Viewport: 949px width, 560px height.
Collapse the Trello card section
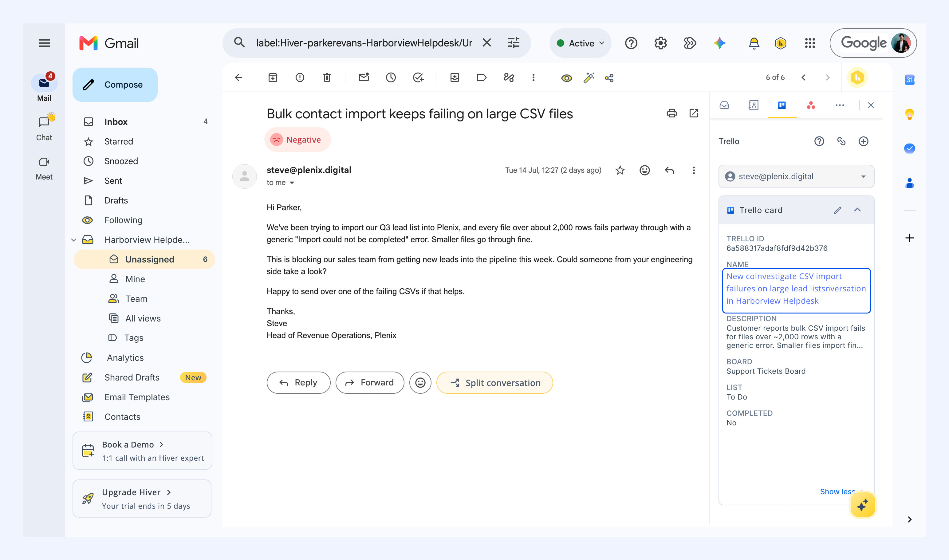[x=858, y=210]
